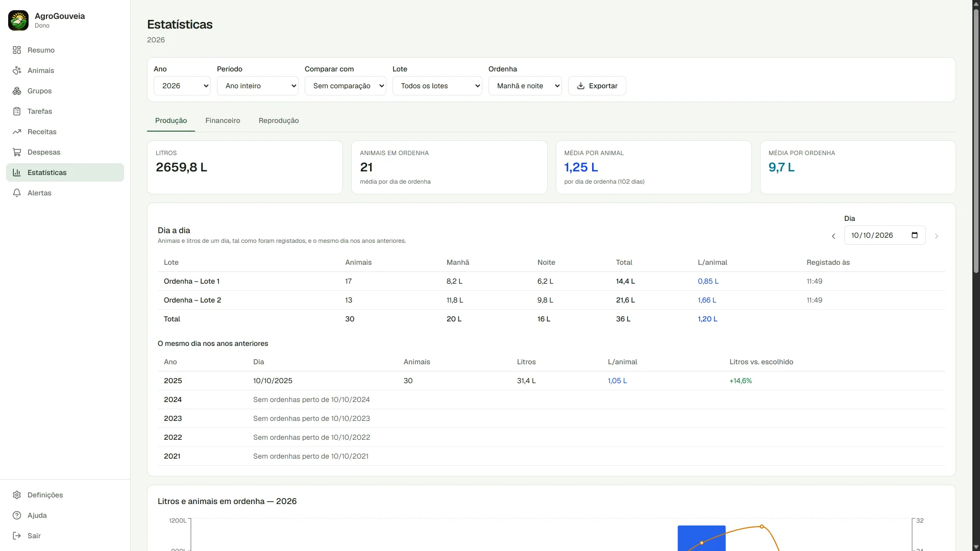Open the Ano 2026 dropdown

(x=182, y=86)
